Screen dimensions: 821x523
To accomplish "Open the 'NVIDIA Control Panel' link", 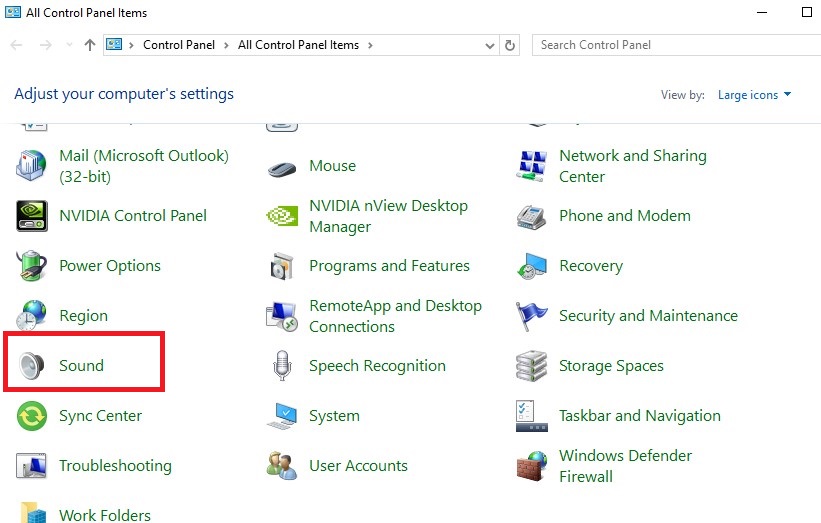I will click(133, 216).
